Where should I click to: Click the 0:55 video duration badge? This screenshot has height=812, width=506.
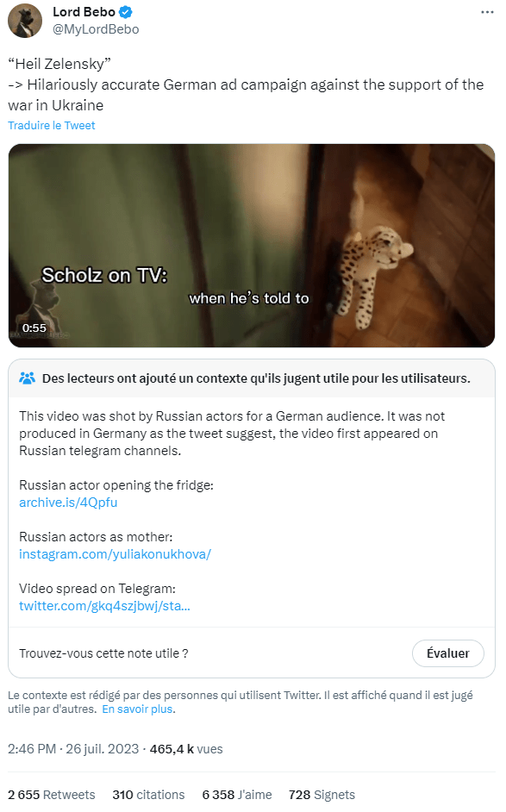(x=34, y=328)
